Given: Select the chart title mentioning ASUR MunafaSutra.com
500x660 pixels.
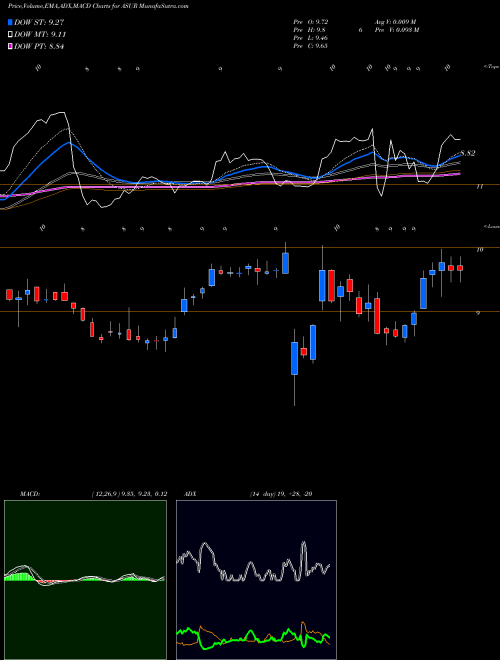Looking at the screenshot, I should click(98, 6).
